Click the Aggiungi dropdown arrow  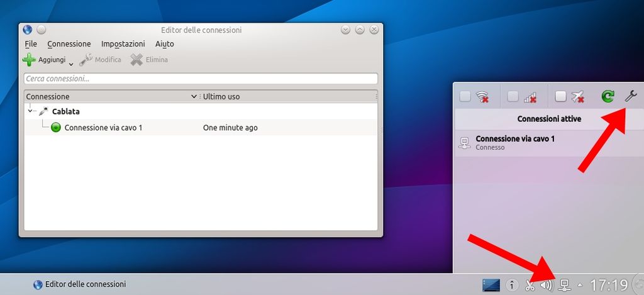click(x=71, y=64)
